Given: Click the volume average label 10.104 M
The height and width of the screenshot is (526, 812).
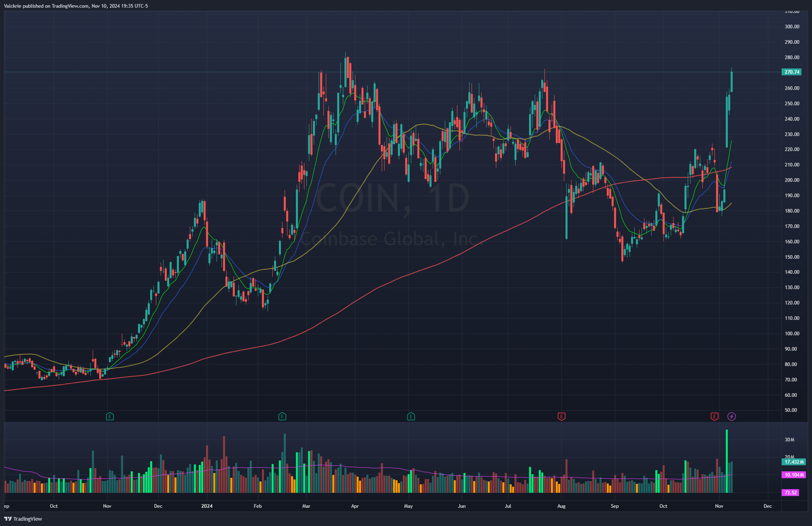Looking at the screenshot, I should (794, 475).
